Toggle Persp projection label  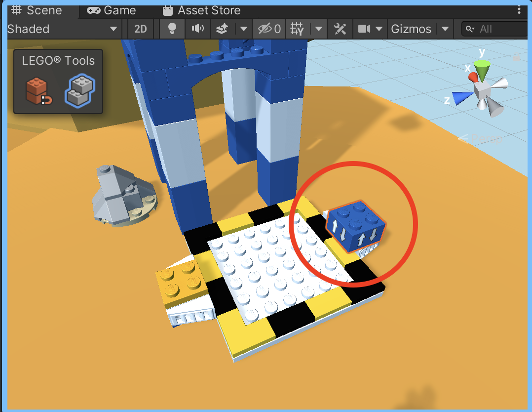(481, 139)
